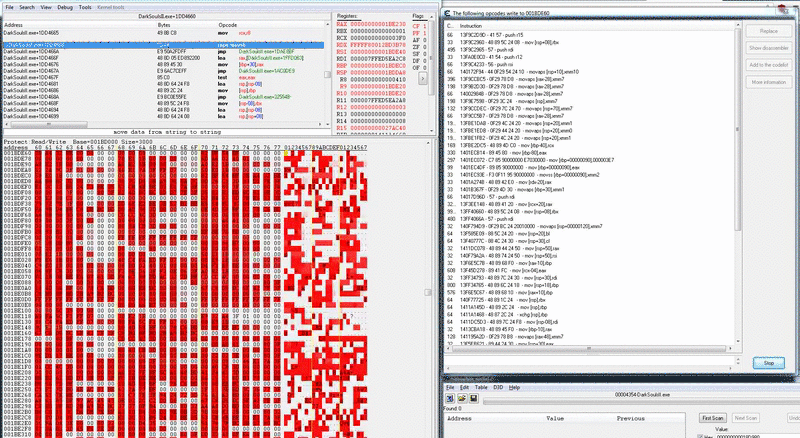Click the Replace button
The height and width of the screenshot is (438, 800).
pyautogui.click(x=768, y=31)
